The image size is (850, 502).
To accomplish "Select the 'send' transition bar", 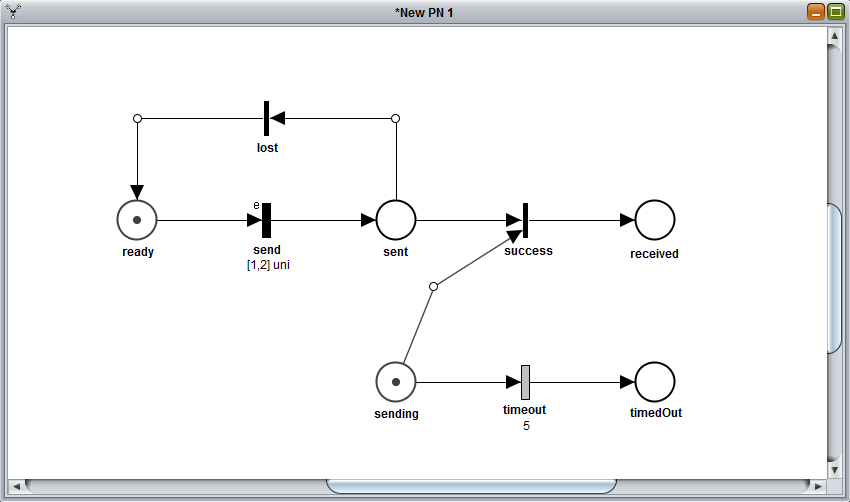I will click(x=266, y=220).
